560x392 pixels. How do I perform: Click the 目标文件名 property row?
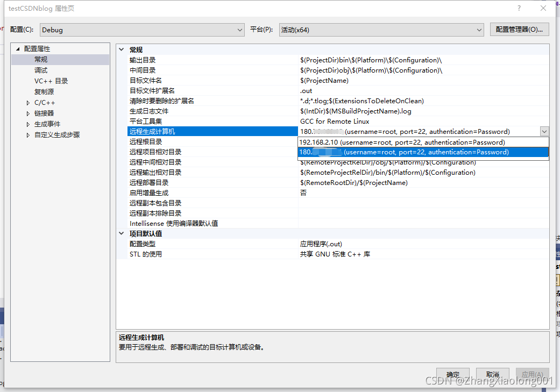tap(338, 80)
